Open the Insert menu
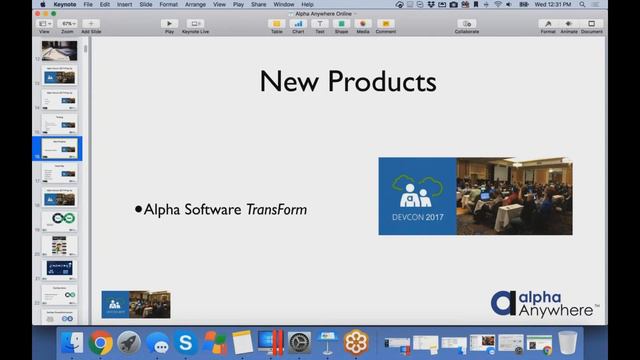Screen dimensions: 640x360 [x=124, y=4]
